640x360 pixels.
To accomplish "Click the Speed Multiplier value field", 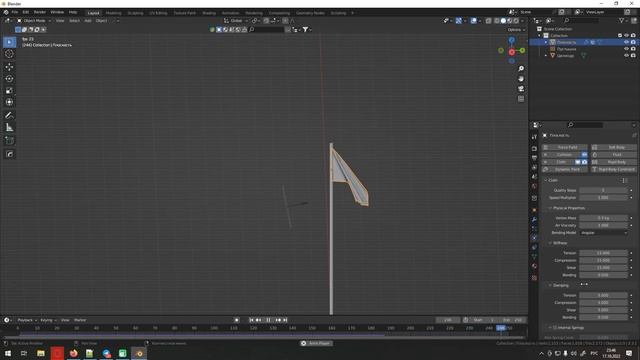I will coord(603,198).
